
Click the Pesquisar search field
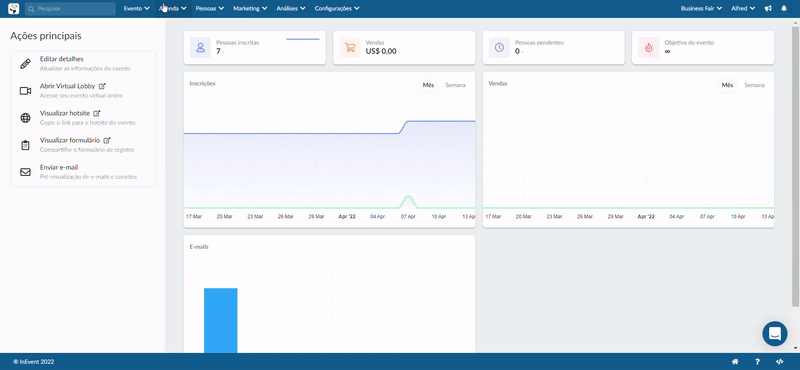click(70, 9)
